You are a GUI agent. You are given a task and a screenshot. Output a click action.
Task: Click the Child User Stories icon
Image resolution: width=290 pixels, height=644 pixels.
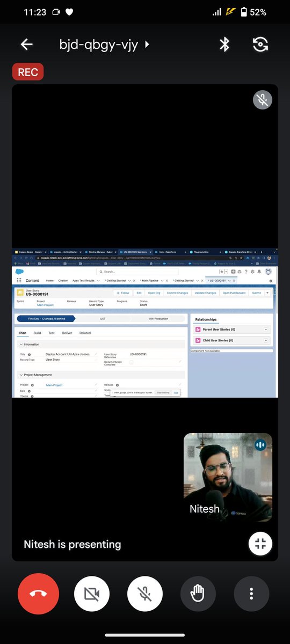click(198, 340)
